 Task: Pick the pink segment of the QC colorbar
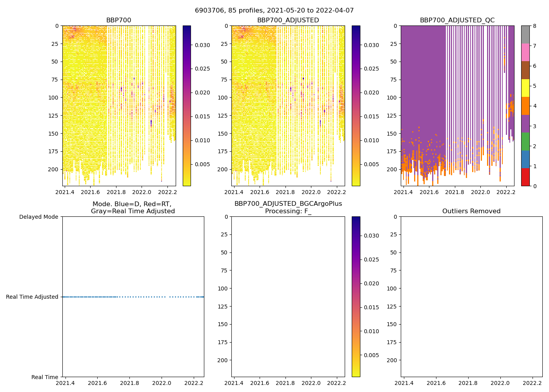click(525, 52)
